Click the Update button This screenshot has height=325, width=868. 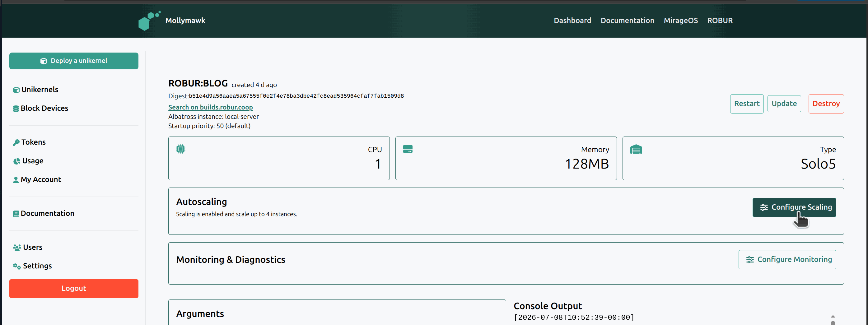(784, 104)
